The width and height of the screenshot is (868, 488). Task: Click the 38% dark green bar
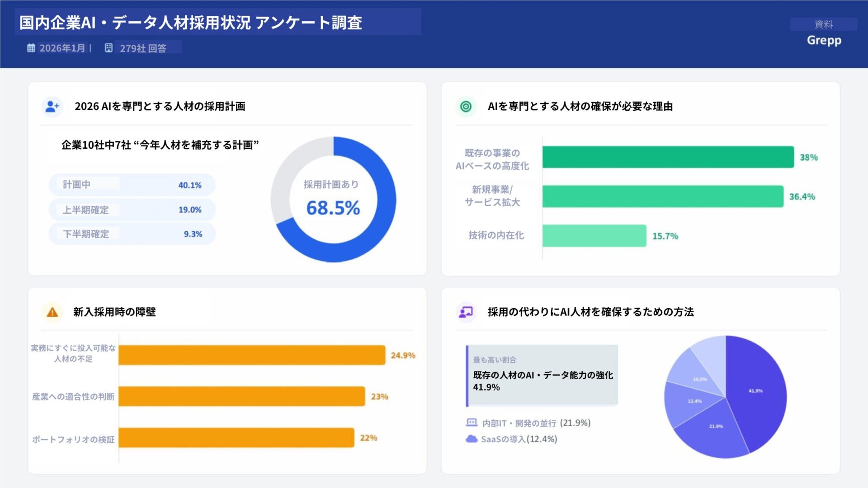668,157
